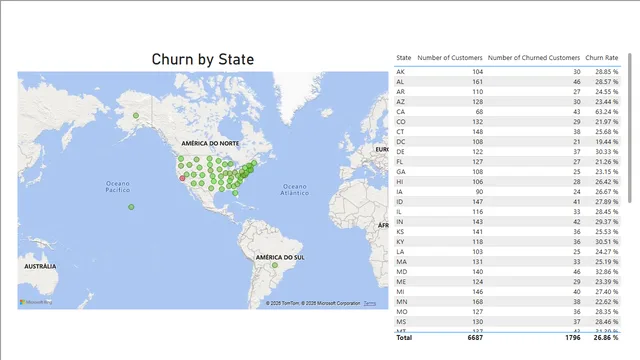Viewport: 640px width, 360px height.
Task: Click the green bubble in South America
Action: point(275,265)
